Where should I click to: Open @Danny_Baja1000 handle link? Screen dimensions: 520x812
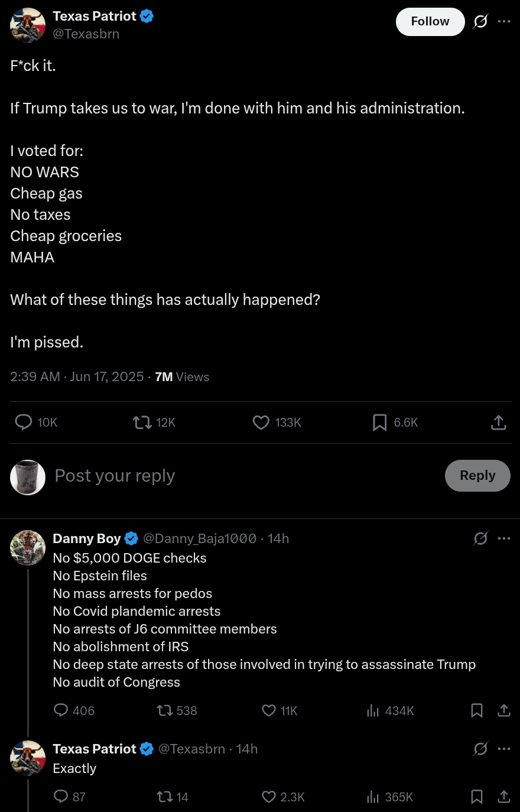tap(200, 538)
